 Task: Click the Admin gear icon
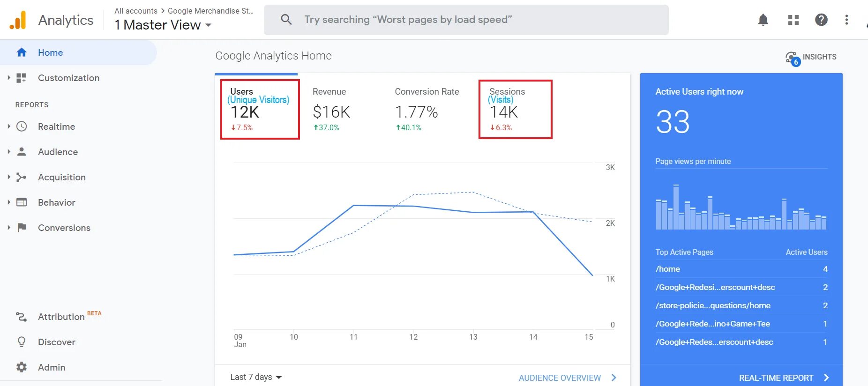coord(22,367)
